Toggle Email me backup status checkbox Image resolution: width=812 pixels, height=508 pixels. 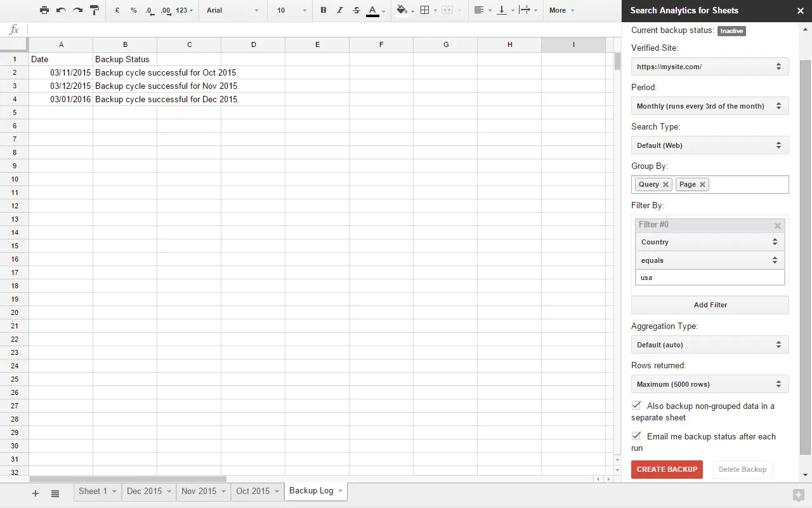coord(636,436)
